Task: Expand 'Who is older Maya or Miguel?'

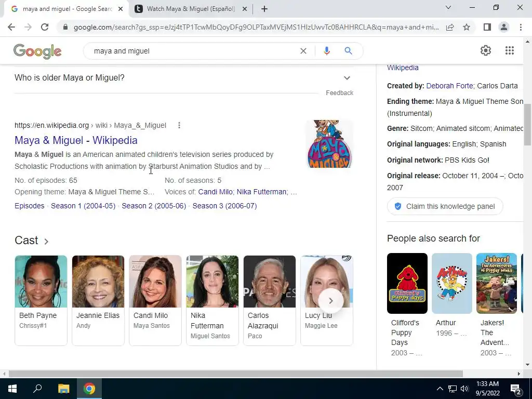Action: (183, 78)
